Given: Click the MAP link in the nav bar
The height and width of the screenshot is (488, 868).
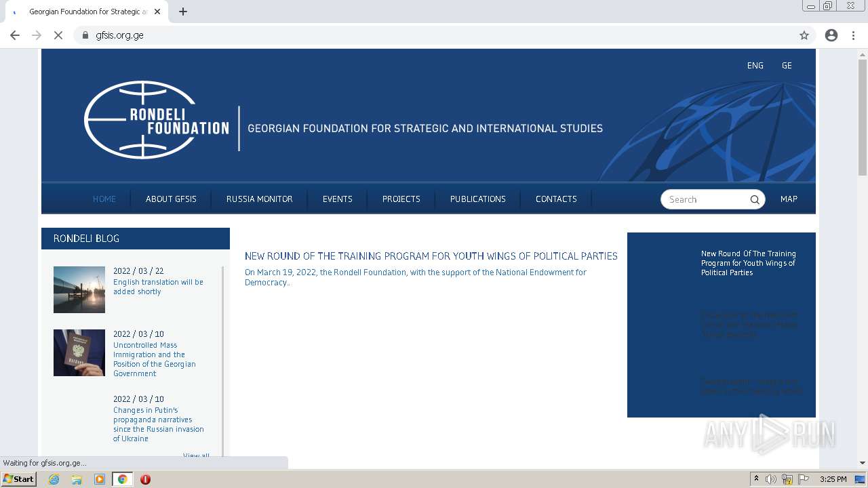Looking at the screenshot, I should (789, 199).
